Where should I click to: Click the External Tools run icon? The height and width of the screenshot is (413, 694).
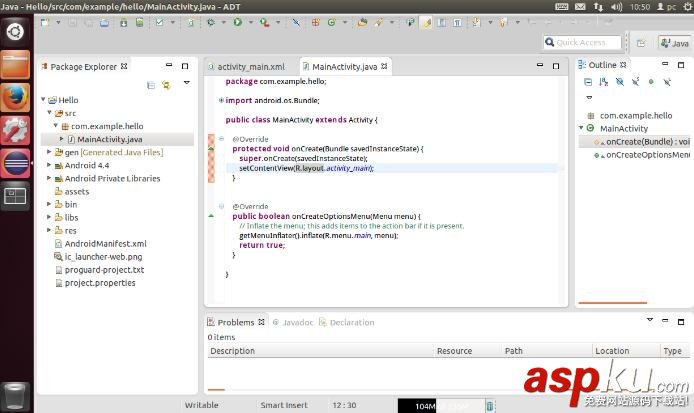(x=265, y=22)
